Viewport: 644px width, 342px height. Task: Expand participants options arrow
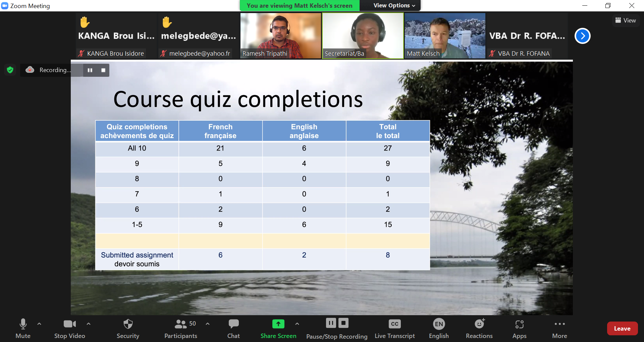coord(208,324)
